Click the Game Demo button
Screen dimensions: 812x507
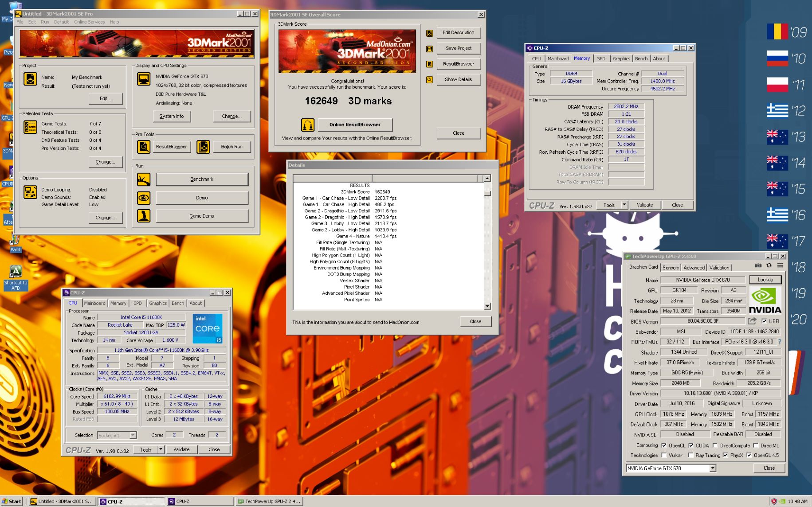202,216
